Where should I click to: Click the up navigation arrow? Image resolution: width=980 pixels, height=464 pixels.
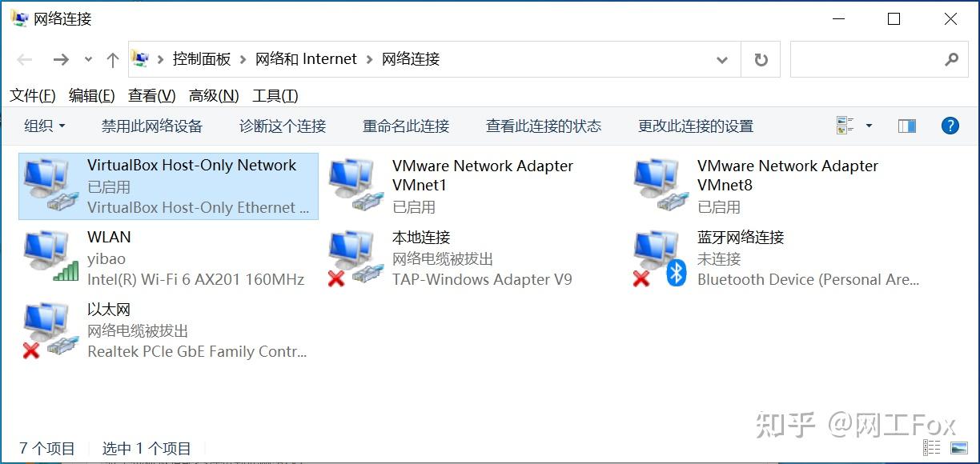113,58
